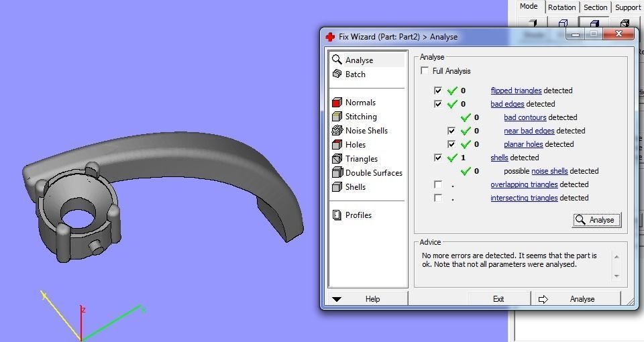This screenshot has width=644, height=342.
Task: Open the bad contours link
Action: click(x=525, y=117)
